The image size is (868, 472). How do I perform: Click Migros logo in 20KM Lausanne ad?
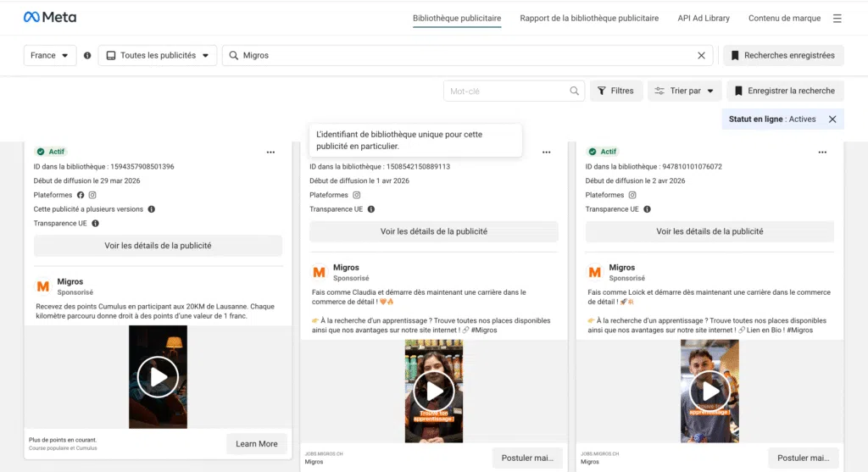coord(43,286)
